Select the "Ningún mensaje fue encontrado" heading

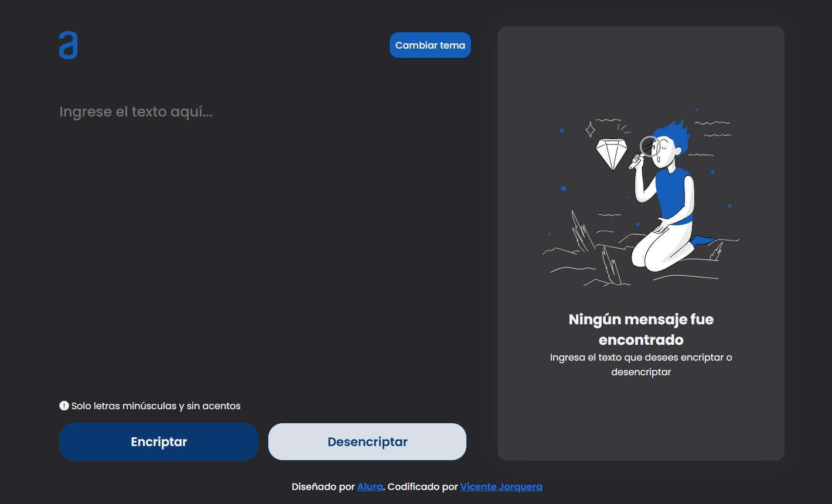(x=641, y=329)
